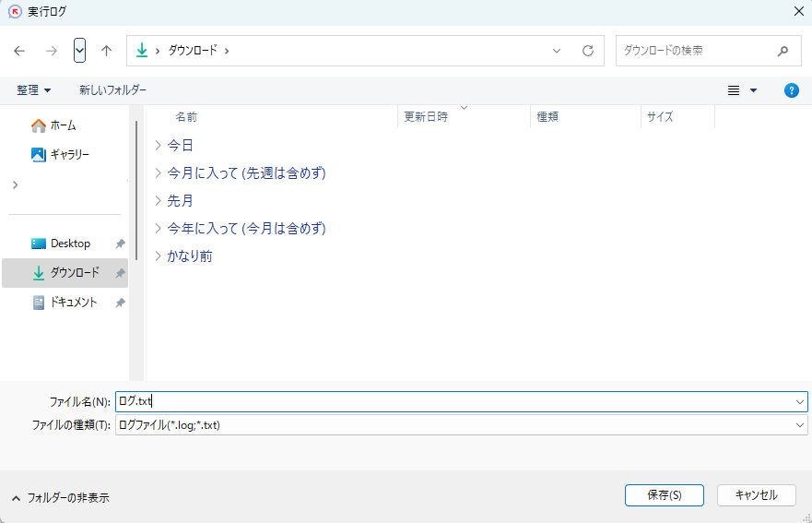
Task: Open the view layout options icon
Action: click(x=735, y=90)
